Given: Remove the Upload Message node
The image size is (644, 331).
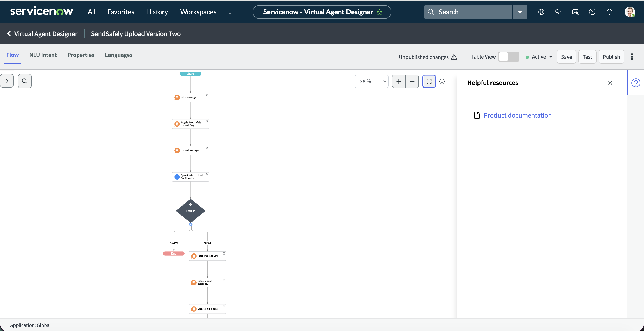Looking at the screenshot, I should pyautogui.click(x=207, y=148).
